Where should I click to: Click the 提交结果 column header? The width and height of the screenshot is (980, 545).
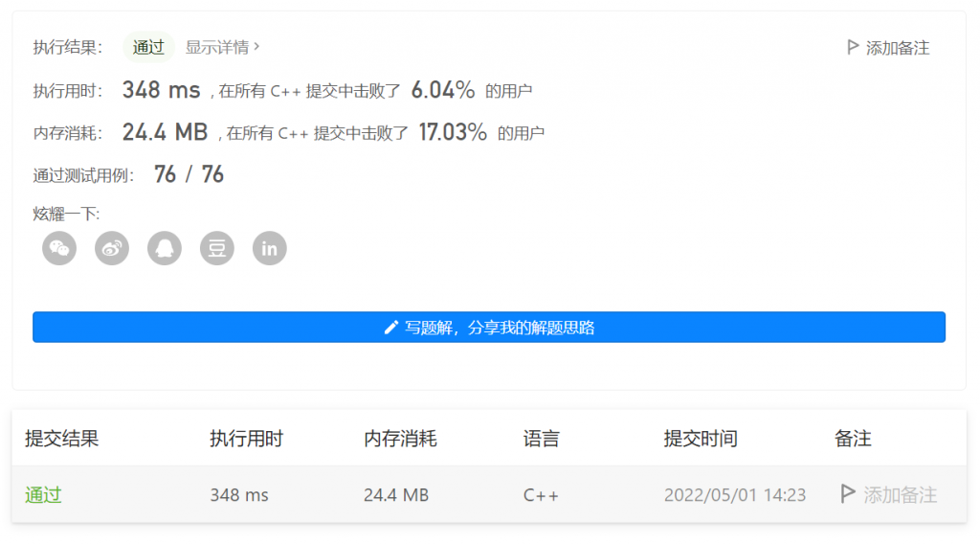pos(61,439)
